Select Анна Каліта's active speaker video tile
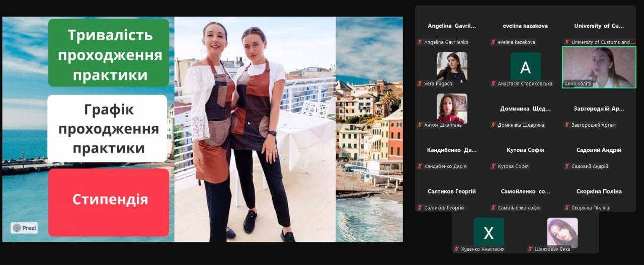The image size is (644, 265). pyautogui.click(x=599, y=67)
